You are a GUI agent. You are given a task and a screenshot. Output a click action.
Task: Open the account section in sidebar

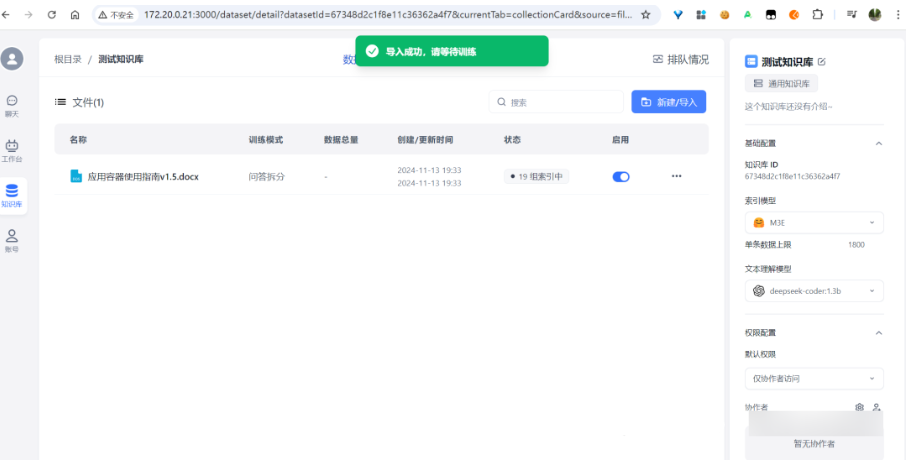12,241
